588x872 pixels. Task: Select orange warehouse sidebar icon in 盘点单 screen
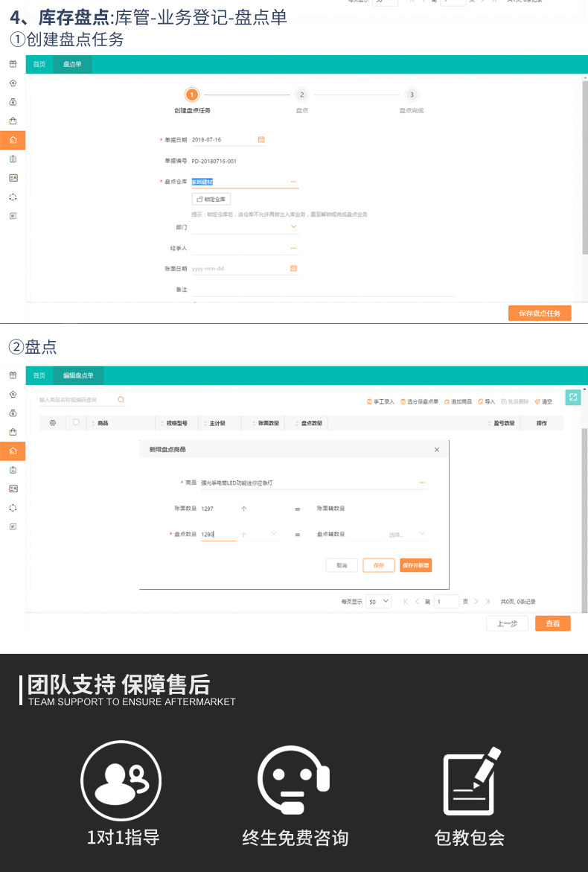point(13,140)
